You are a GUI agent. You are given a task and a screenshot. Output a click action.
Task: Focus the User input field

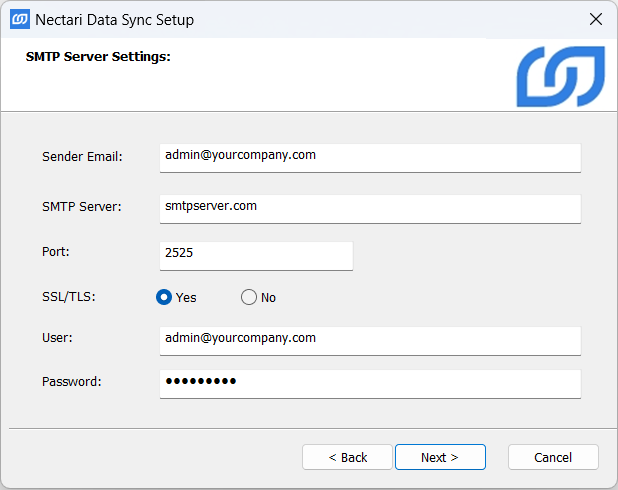[x=370, y=339]
